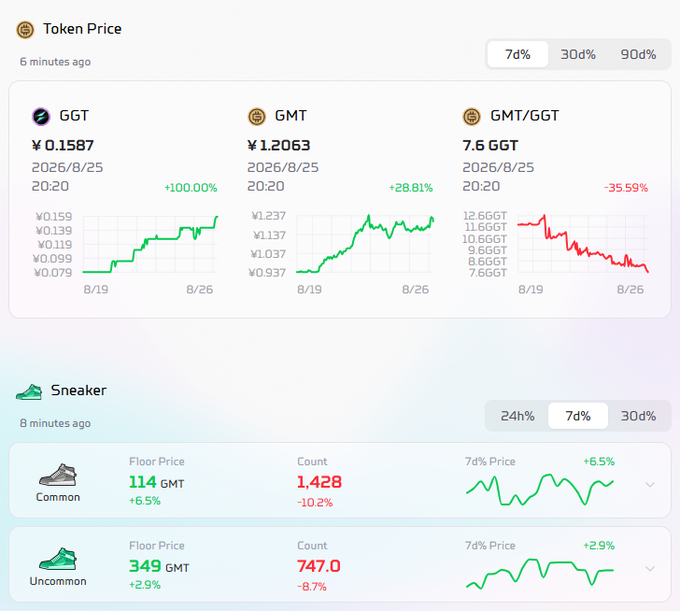Click the Uncommon rarity label
680x611 pixels.
click(58, 581)
